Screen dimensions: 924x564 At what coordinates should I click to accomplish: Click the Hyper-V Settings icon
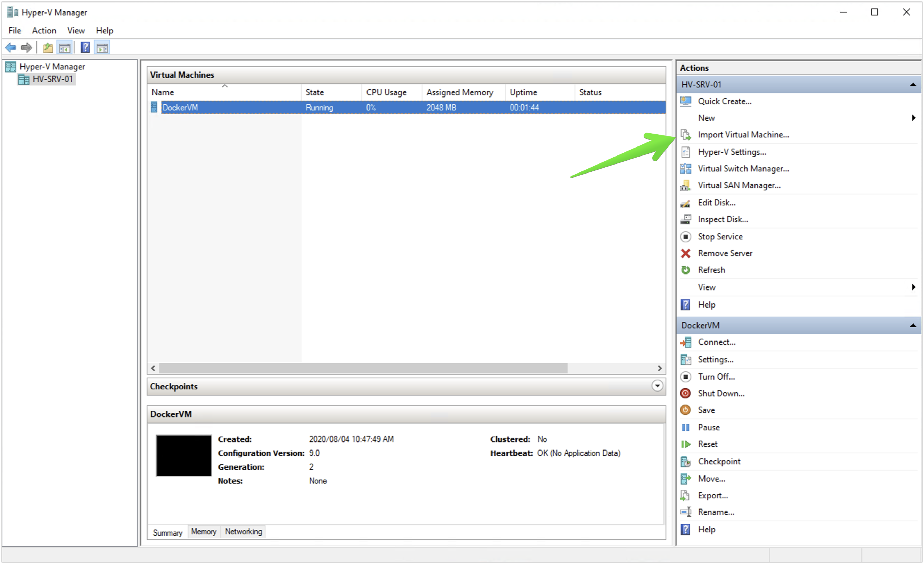tap(686, 152)
